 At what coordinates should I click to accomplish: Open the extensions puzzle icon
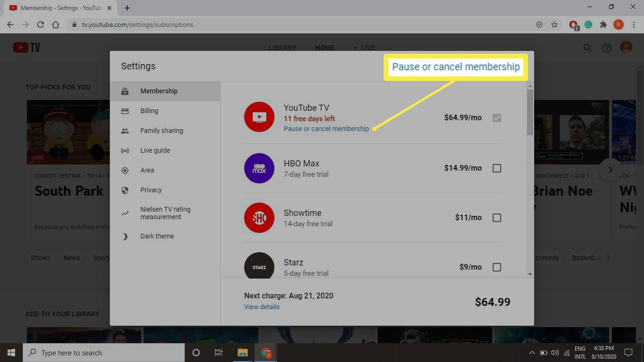[603, 25]
